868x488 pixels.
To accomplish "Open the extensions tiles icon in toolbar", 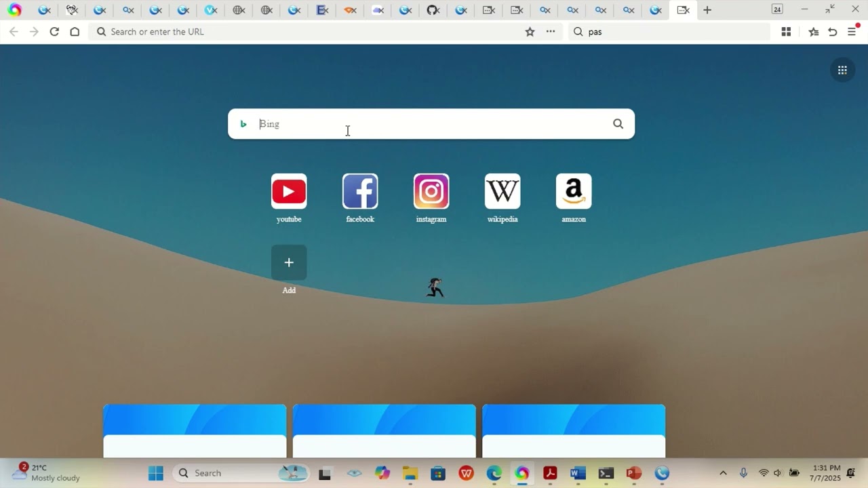I will [x=786, y=32].
